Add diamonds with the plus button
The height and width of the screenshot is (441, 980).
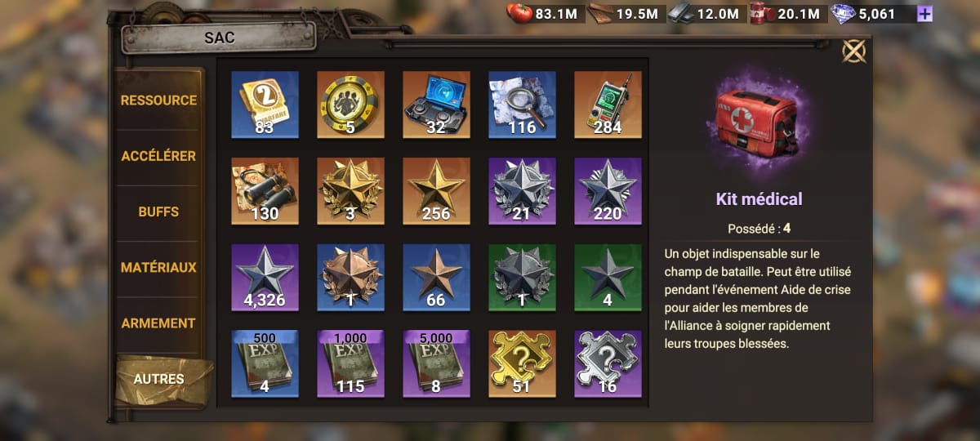tap(924, 14)
